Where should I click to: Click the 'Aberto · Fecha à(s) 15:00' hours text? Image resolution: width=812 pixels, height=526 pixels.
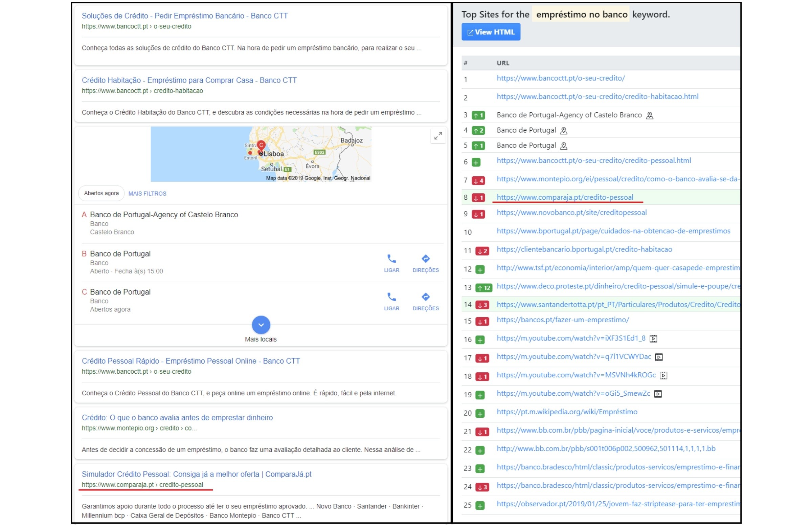point(127,271)
